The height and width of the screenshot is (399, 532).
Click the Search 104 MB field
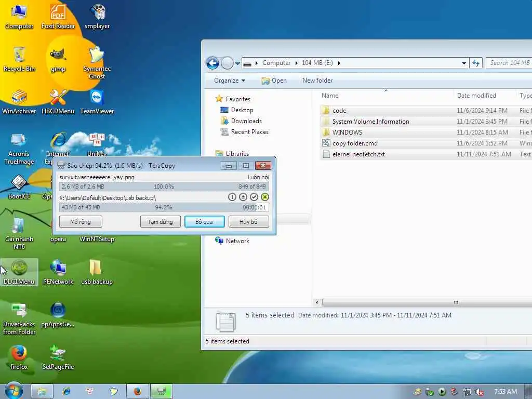pyautogui.click(x=509, y=63)
